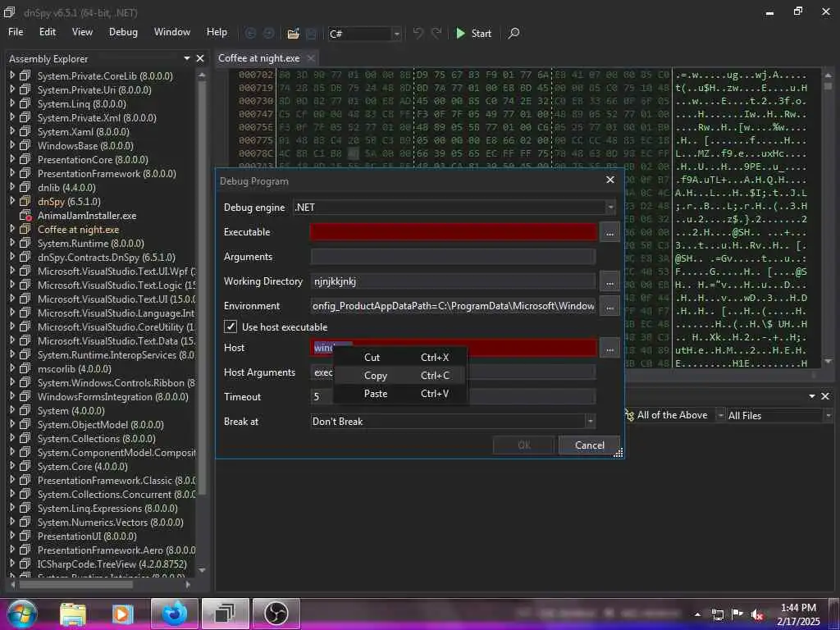This screenshot has width=840, height=630.
Task: Click the muted volume tray icon
Action: click(x=757, y=615)
